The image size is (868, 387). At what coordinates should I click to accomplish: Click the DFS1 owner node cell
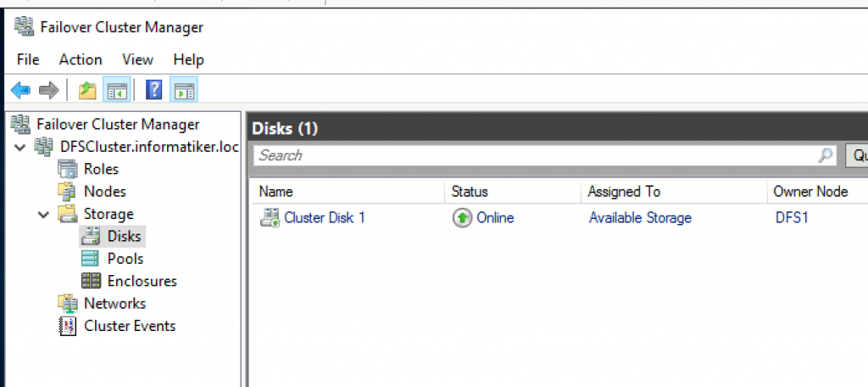(792, 218)
